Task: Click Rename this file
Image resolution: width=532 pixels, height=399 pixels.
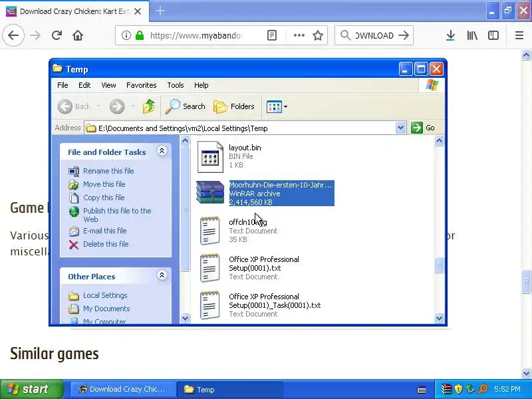Action: click(x=108, y=171)
